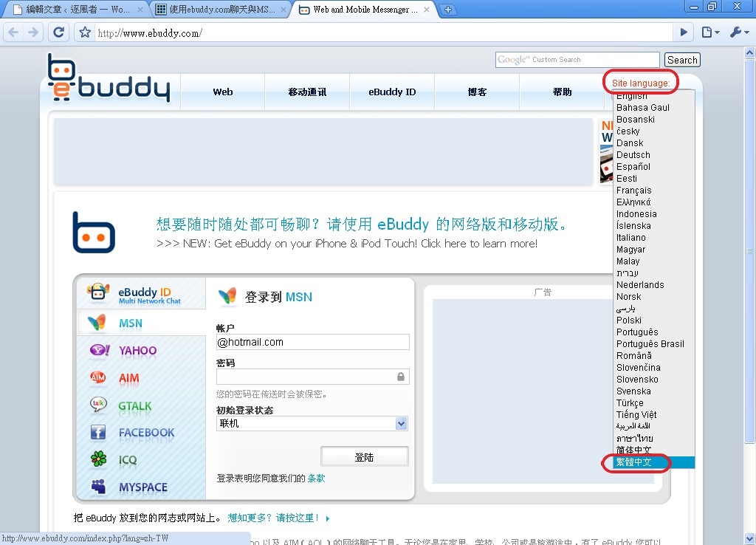Click the MSN butterfly icon in sidebar
The height and width of the screenshot is (545, 756).
point(97,322)
